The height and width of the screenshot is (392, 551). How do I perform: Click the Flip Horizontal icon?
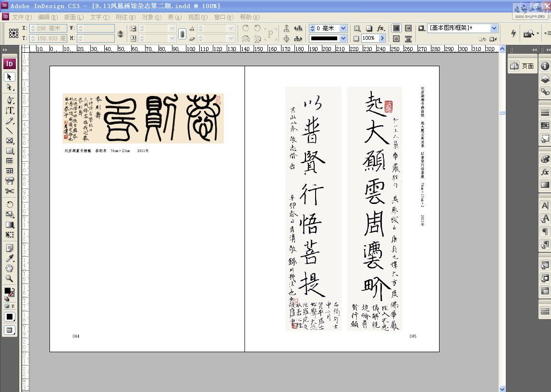(245, 38)
